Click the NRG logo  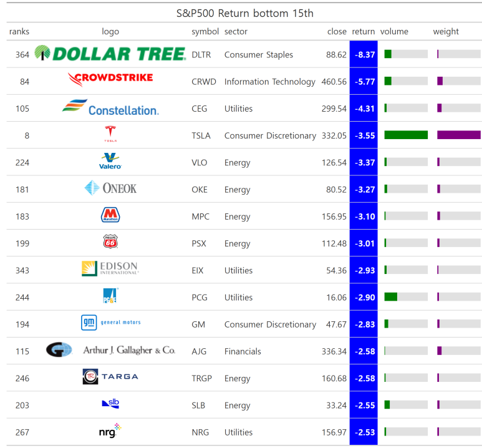click(110, 431)
